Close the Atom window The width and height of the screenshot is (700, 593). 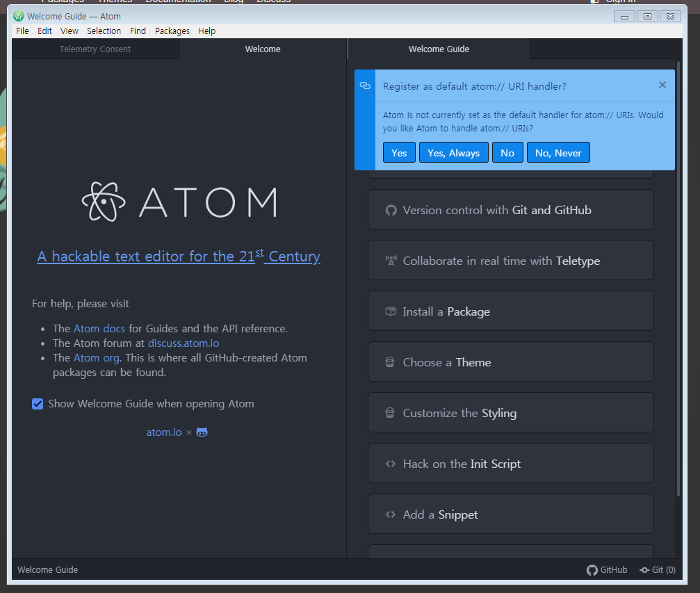point(670,17)
